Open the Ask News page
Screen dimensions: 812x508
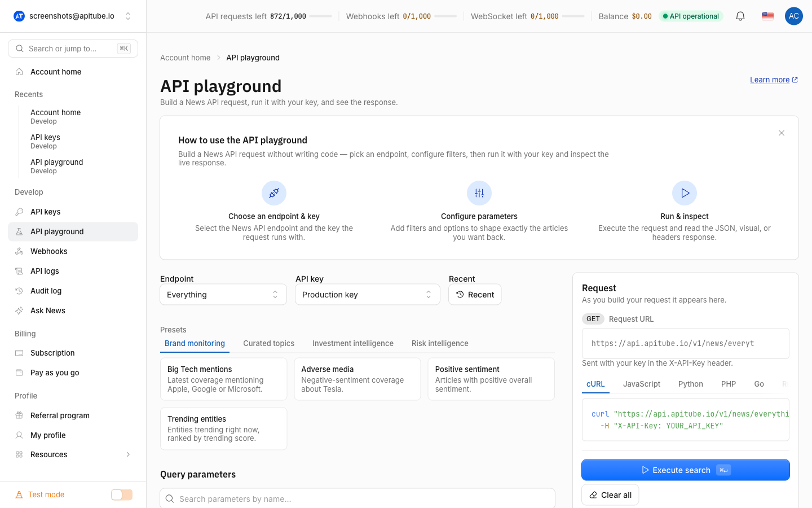pyautogui.click(x=73, y=310)
